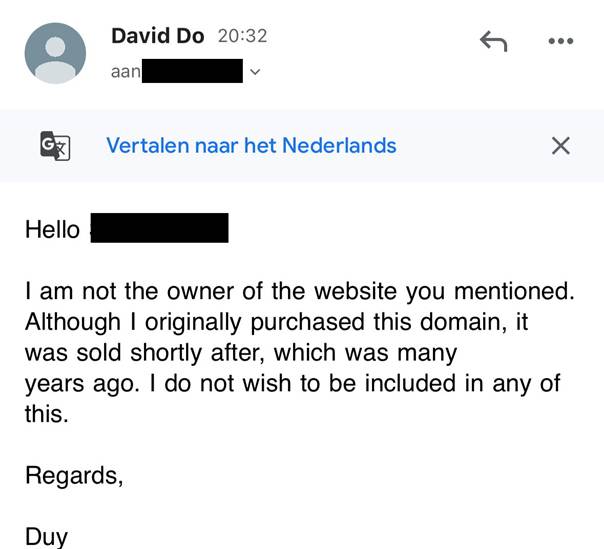
Task: Click the line "I am not the owner"
Action: [x=300, y=291]
